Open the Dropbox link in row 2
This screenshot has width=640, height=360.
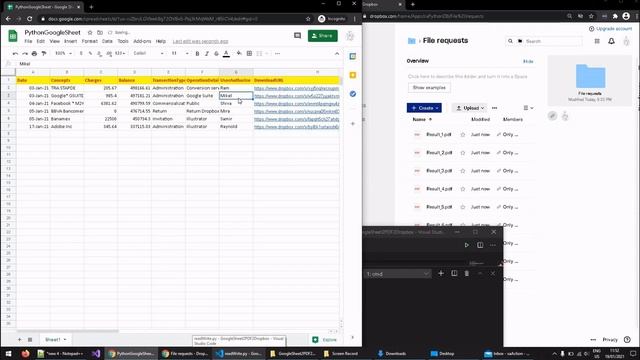(x=296, y=88)
